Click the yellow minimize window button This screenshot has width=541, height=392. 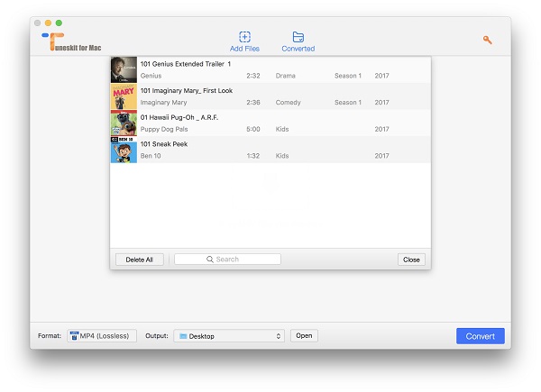[x=49, y=23]
